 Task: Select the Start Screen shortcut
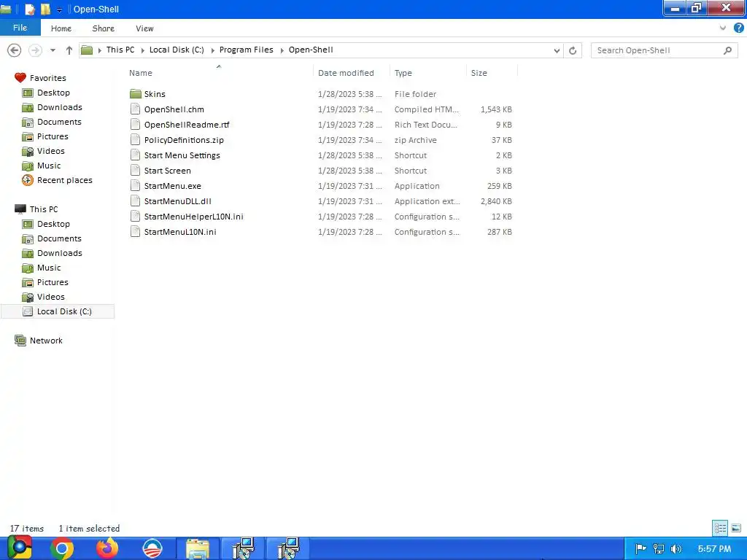[x=167, y=171]
